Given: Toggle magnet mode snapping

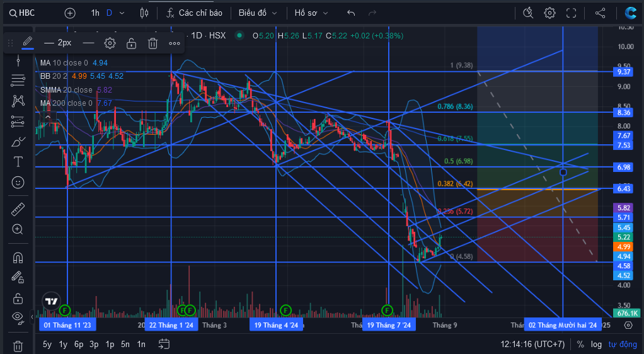Looking at the screenshot, I should click(18, 258).
